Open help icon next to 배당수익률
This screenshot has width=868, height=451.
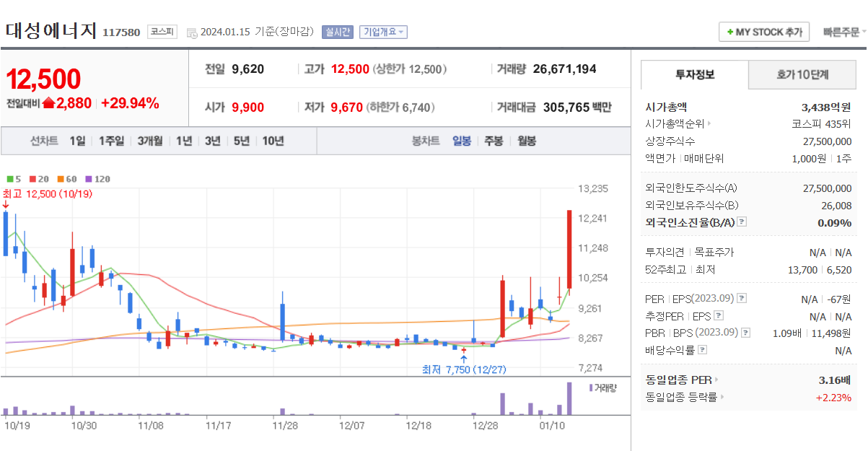703,350
